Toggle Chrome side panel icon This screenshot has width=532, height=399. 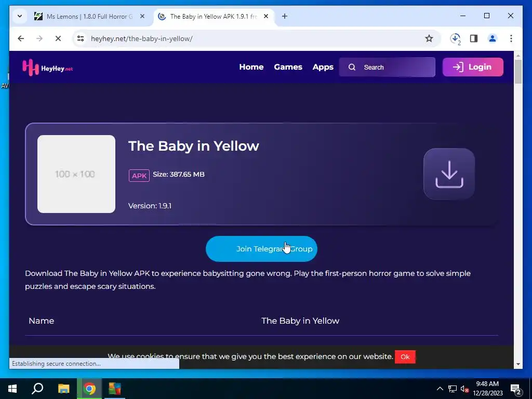coord(474,38)
